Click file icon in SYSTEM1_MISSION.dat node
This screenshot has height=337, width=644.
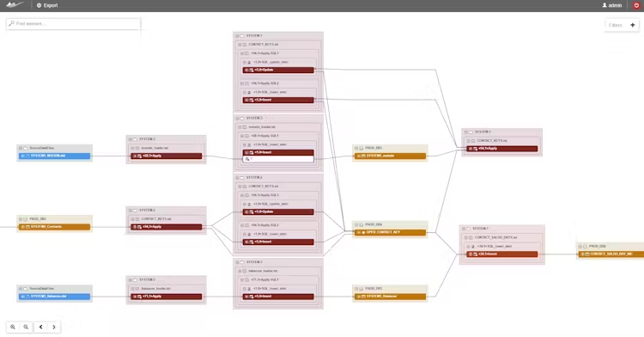click(x=27, y=156)
